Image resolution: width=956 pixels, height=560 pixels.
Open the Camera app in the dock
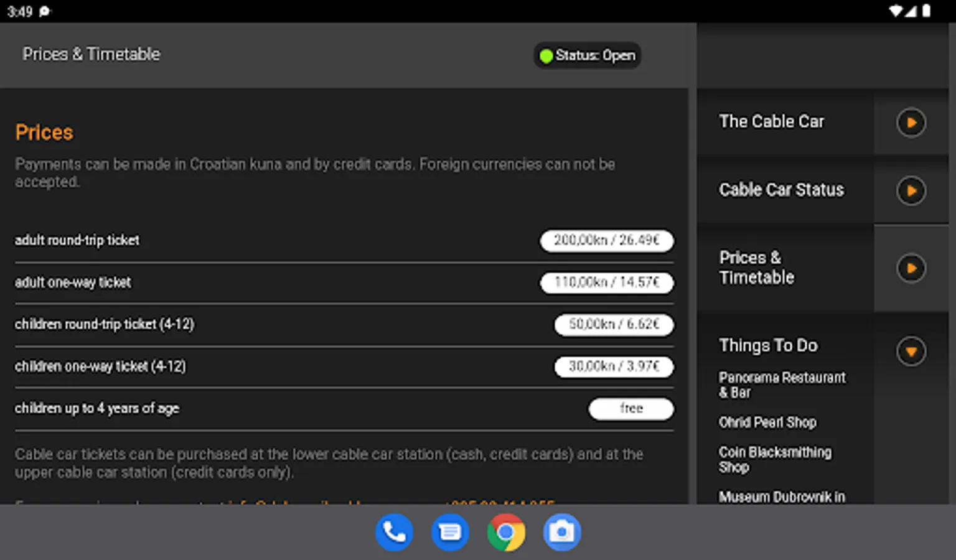click(561, 533)
